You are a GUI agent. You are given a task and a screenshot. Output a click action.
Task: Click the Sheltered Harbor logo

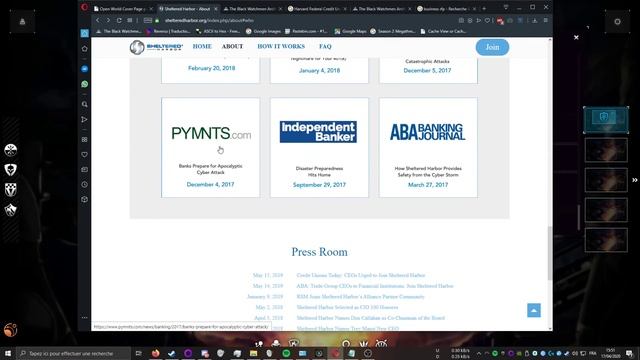[156, 47]
